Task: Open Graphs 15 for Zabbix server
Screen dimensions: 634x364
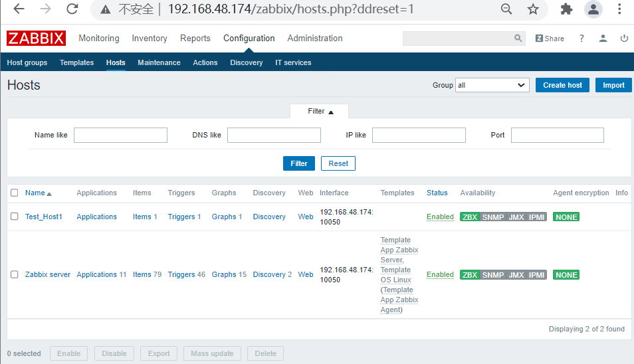Action: (224, 274)
